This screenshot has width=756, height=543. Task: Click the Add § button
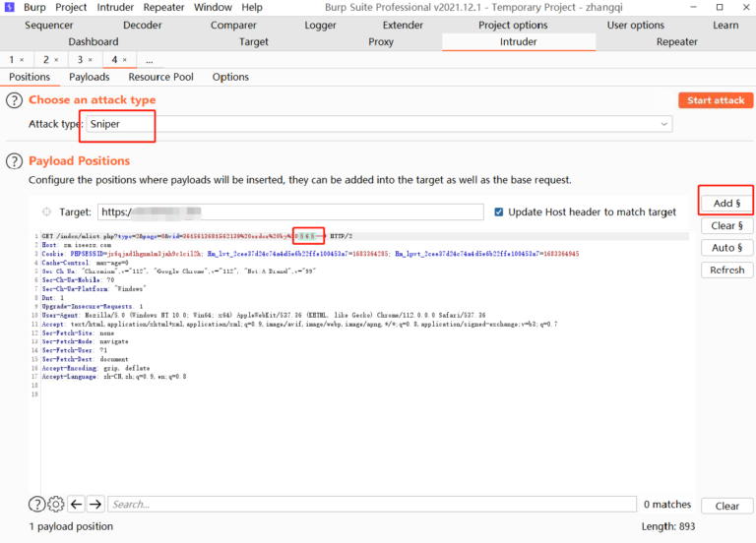point(726,204)
